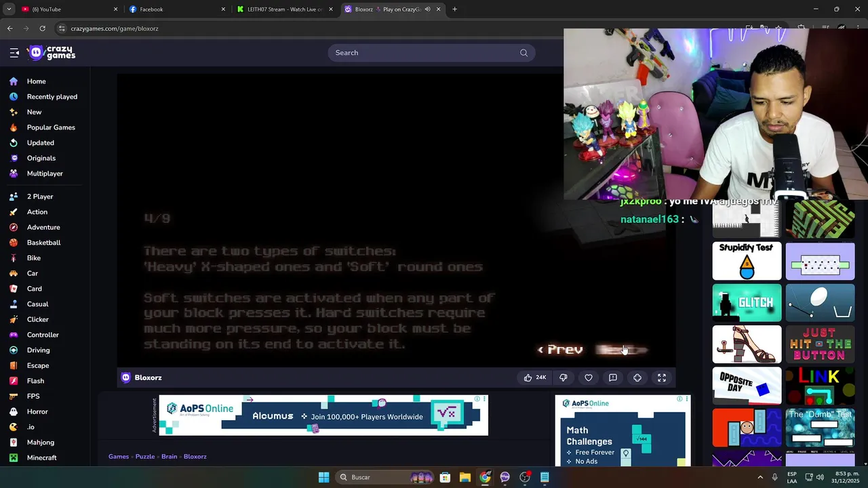Viewport: 868px width, 488px height.
Task: Click Brain in the breadcrumb
Action: [x=170, y=456]
